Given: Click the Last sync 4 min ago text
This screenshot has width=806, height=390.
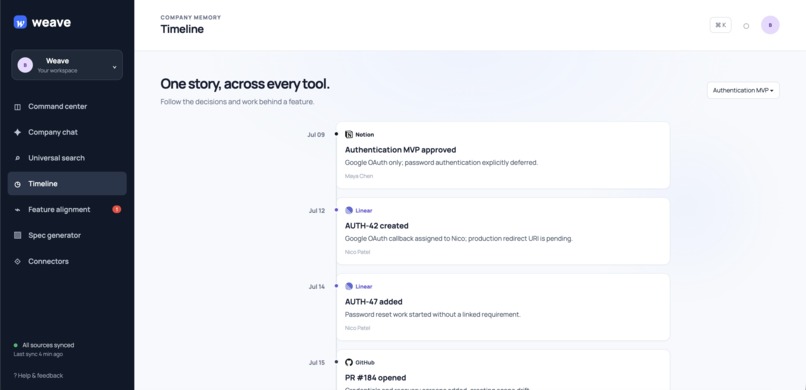Looking at the screenshot, I should tap(38, 355).
